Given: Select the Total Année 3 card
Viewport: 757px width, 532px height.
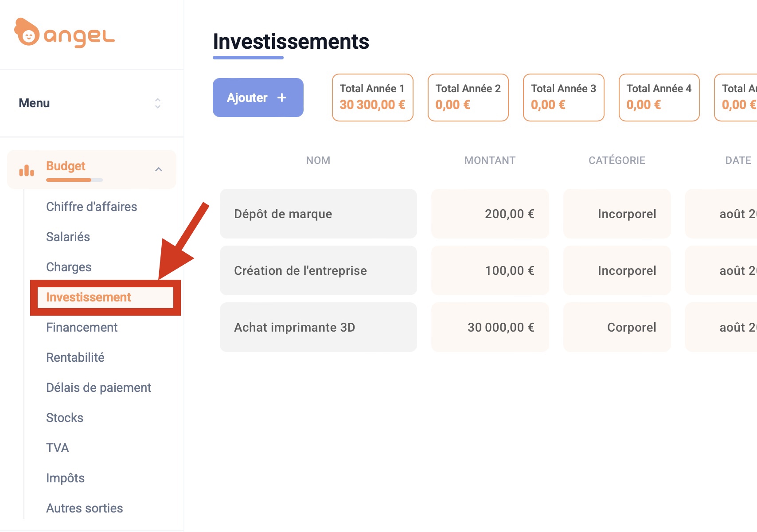Looking at the screenshot, I should (564, 98).
